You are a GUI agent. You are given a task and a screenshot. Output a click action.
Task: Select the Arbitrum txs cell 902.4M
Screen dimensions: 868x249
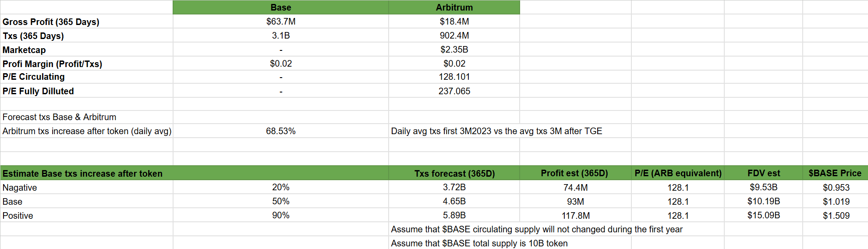[454, 36]
